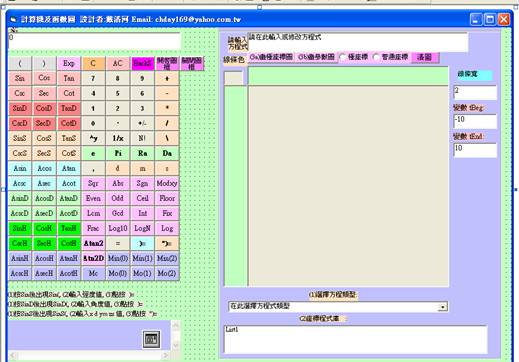Screen dimensions: 519x362
Task: Click the tEnd field showing 10
Action: point(475,150)
